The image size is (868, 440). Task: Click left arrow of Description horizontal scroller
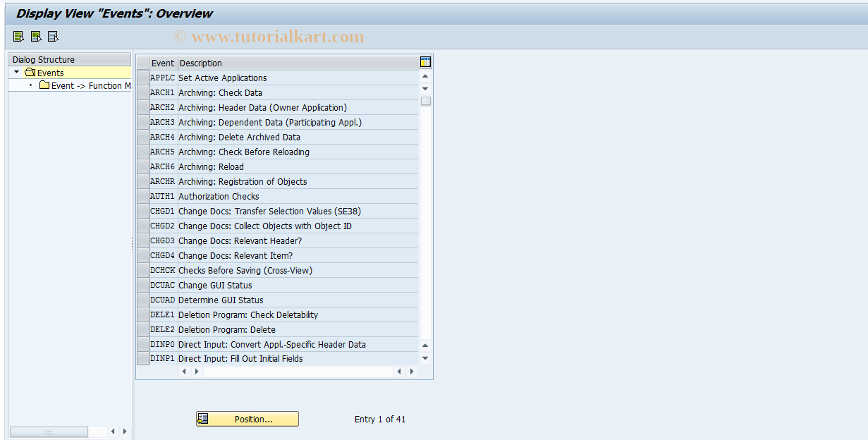400,371
